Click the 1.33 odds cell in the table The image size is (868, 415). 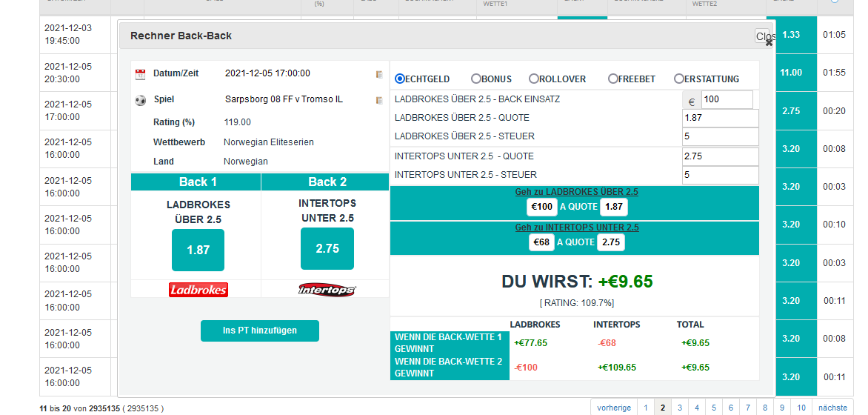coord(795,34)
